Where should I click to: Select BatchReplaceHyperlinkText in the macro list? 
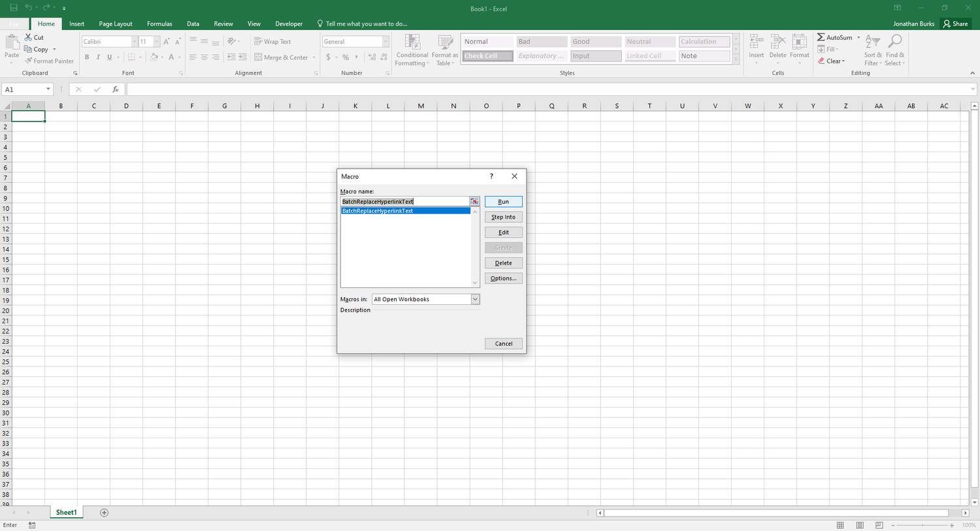[x=405, y=211]
